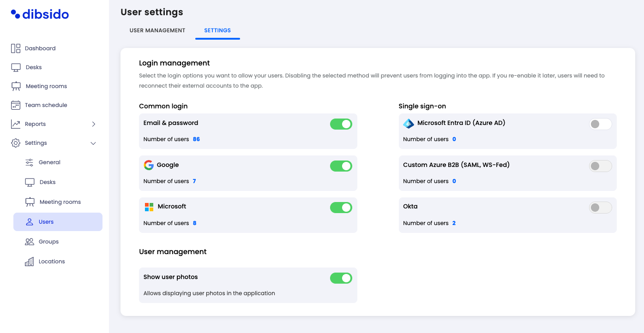Screen dimensions: 644x333
Task: Enable Custom Azure B2B toggle
Action: [x=601, y=166]
